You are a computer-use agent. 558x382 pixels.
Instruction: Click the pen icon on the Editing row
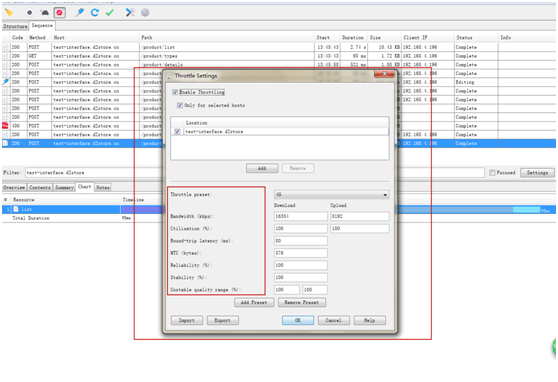[x=5, y=82]
